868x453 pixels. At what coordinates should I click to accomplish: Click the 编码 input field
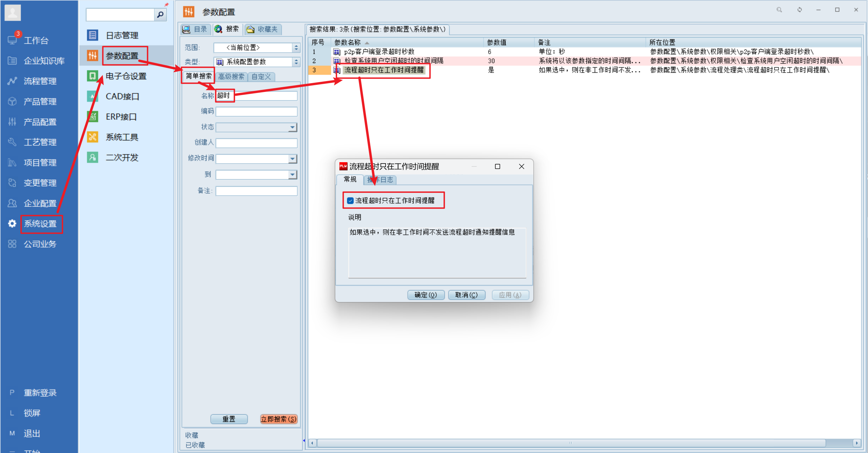[x=257, y=112]
